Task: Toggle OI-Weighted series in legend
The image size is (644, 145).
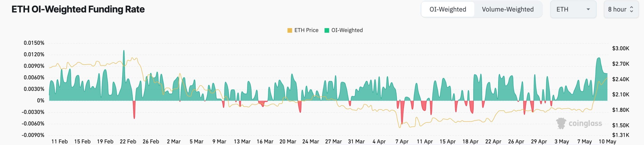Action: click(347, 30)
